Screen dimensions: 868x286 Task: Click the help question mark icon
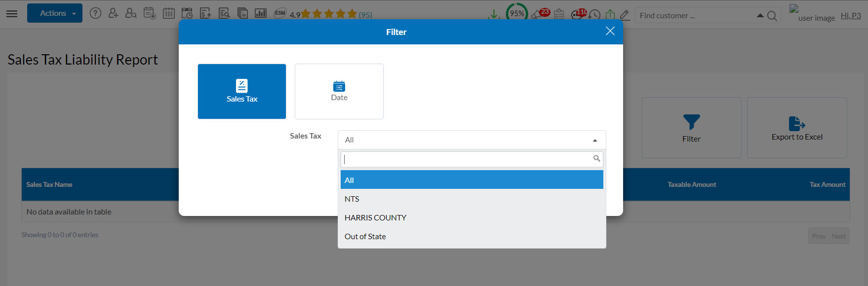click(95, 13)
